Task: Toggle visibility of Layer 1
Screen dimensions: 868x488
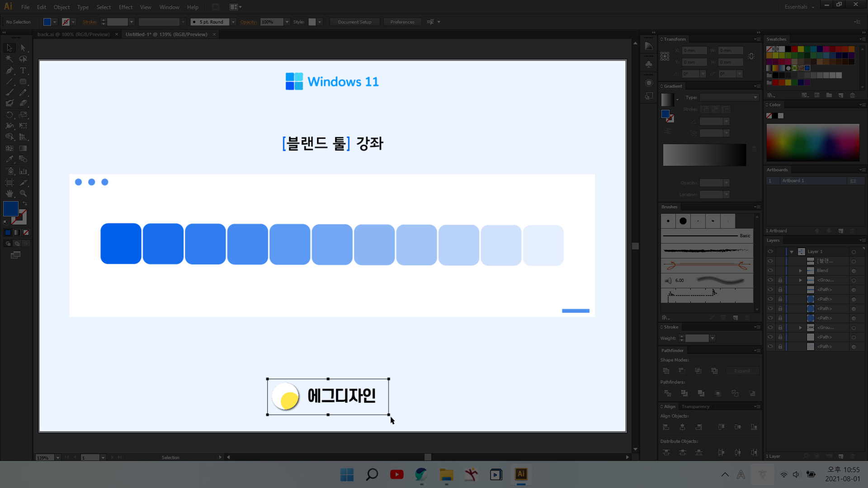Action: [x=770, y=252]
